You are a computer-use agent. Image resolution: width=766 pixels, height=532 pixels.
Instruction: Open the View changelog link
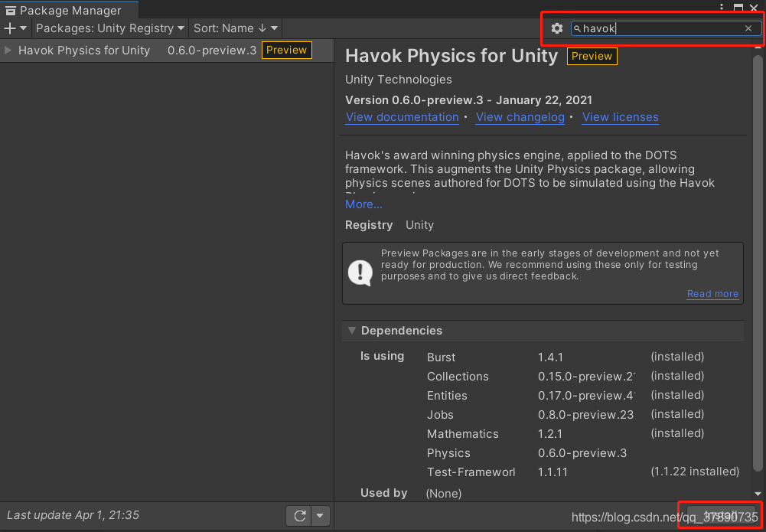click(520, 117)
